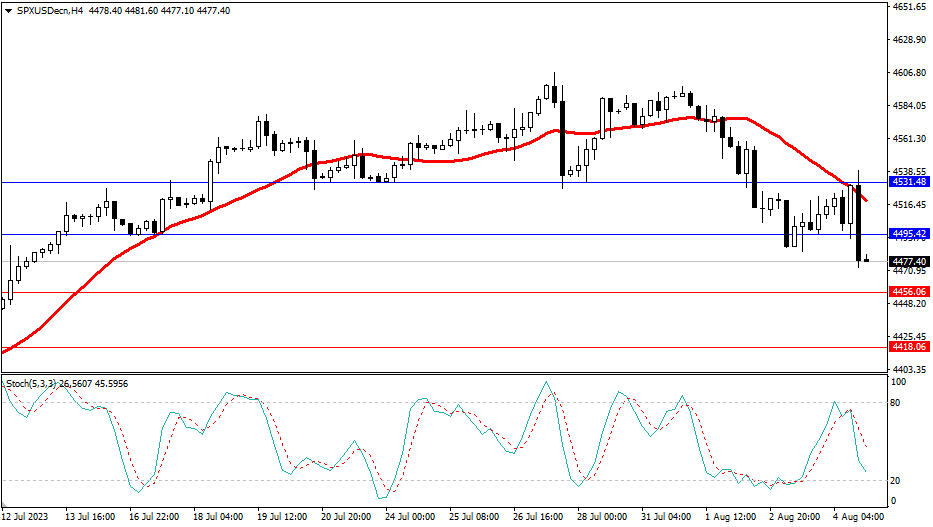Click the 4425.45 value on price axis
This screenshot has height=527, width=933.
pyautogui.click(x=909, y=337)
